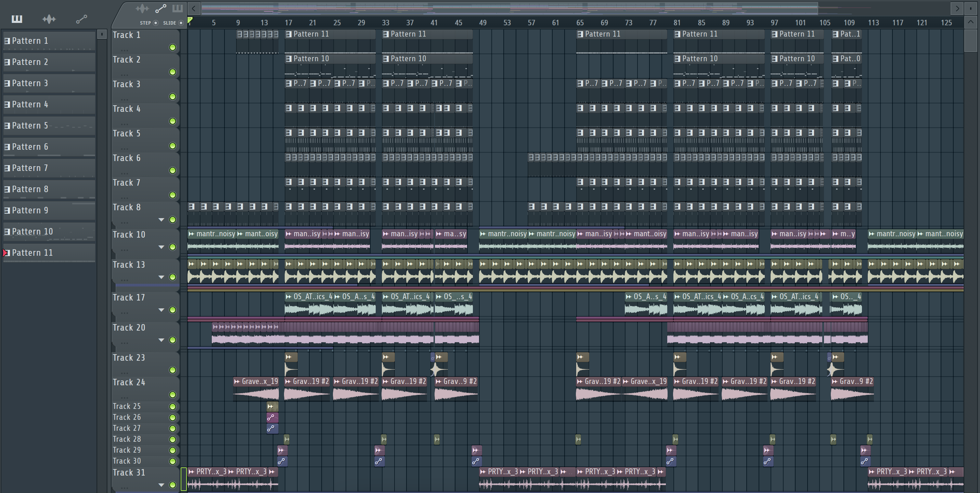This screenshot has height=493, width=980.
Task: Mute Track 7 using its green light
Action: [172, 195]
